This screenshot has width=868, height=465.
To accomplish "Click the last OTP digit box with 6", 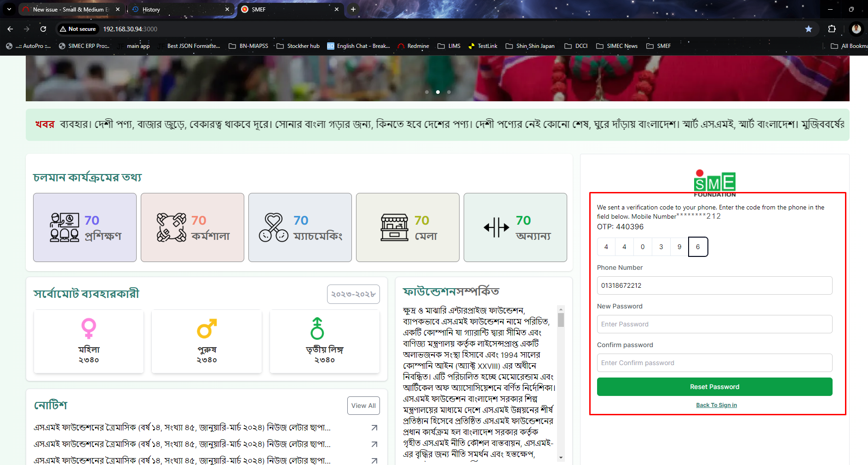I will tap(698, 247).
